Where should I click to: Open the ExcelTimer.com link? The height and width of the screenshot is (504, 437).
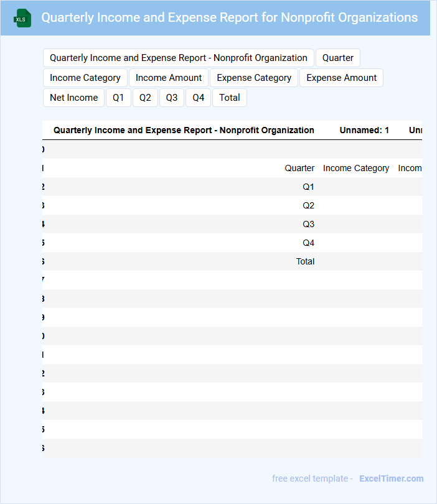[x=391, y=478]
